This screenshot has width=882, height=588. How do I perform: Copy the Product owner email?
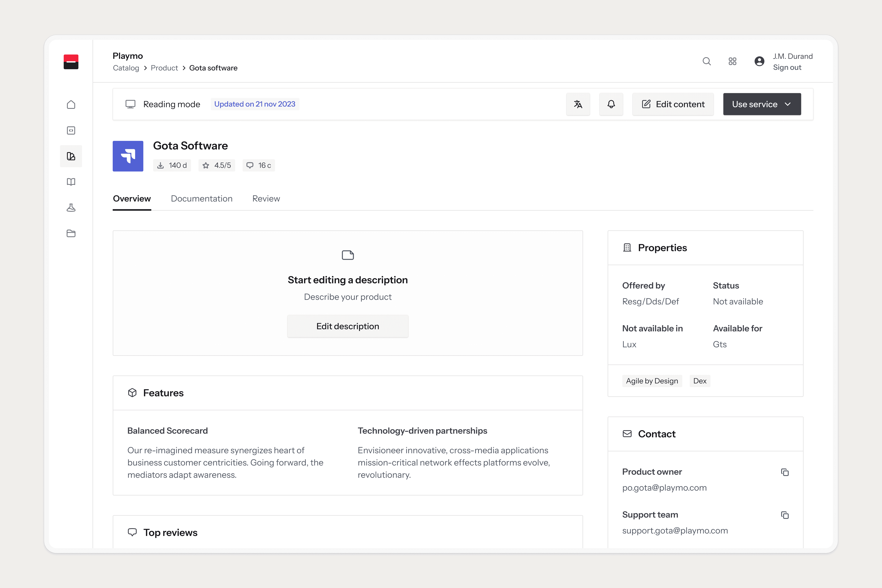click(785, 472)
